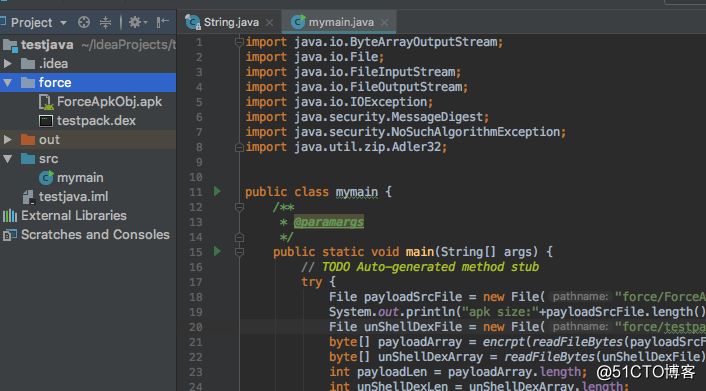Click the Adler32 import line
This screenshot has height=391, width=706.
pos(346,147)
